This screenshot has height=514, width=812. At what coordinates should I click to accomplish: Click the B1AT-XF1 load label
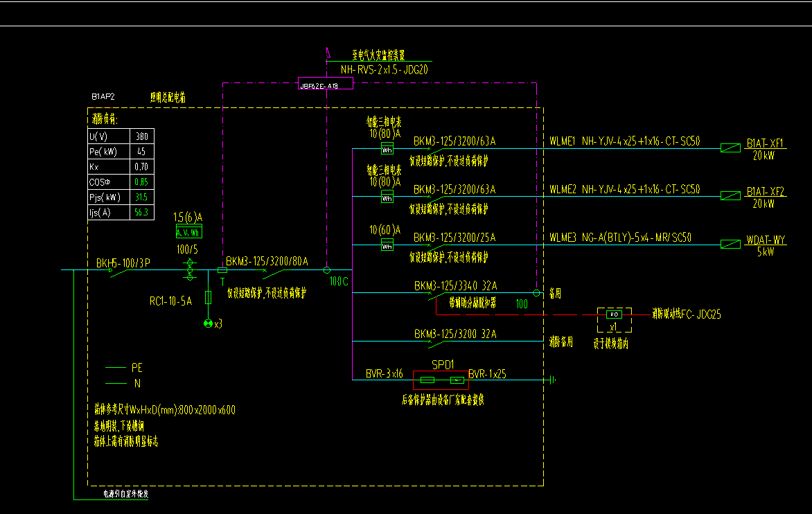tap(765, 143)
